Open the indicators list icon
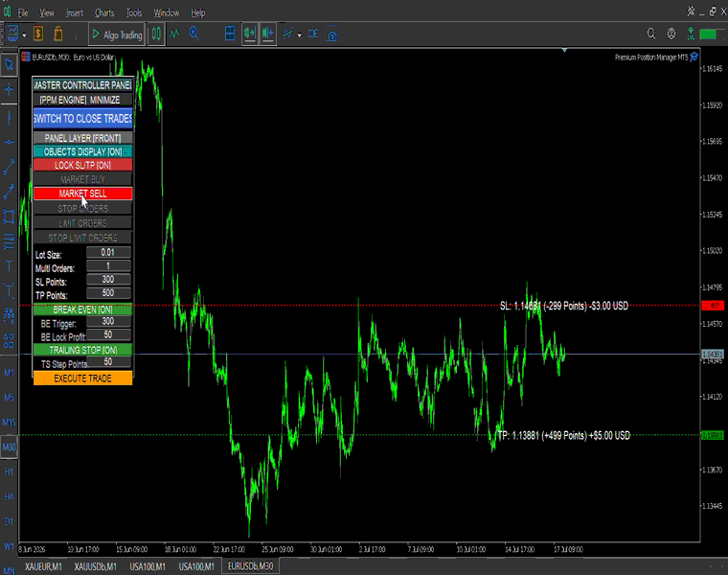The width and height of the screenshot is (728, 575). [288, 34]
